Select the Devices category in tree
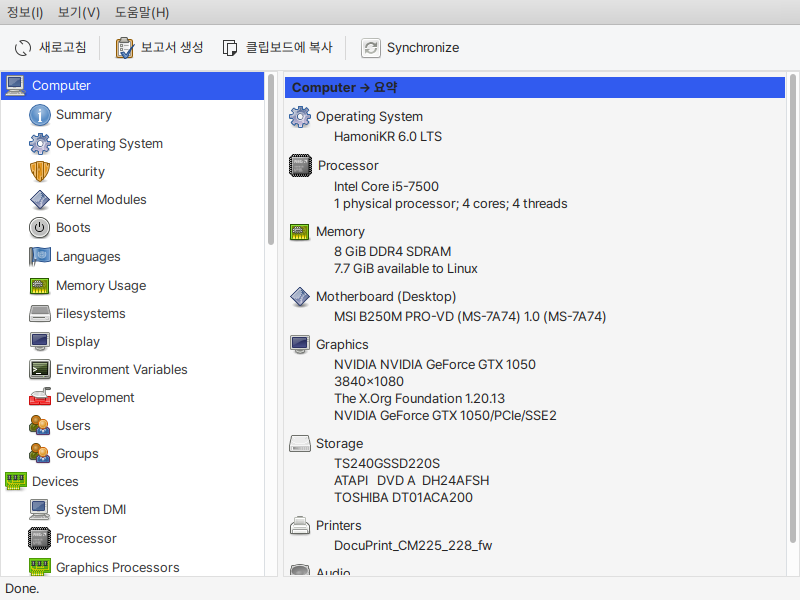This screenshot has width=800, height=600. coord(55,482)
